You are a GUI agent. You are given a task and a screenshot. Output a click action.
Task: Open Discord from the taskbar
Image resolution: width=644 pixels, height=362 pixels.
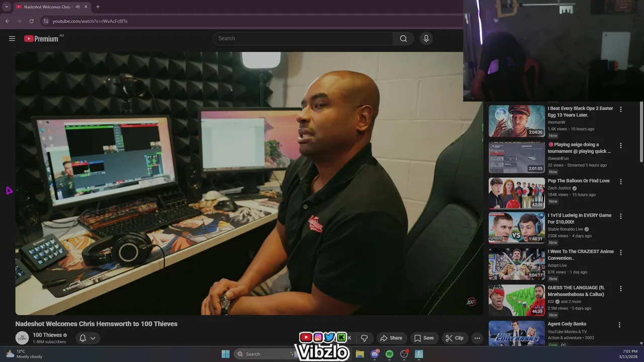point(375,354)
